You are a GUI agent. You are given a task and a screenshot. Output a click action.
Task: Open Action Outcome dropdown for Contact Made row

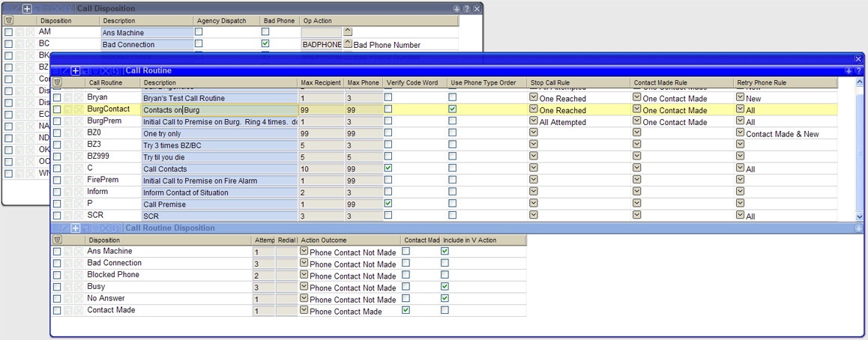(304, 310)
